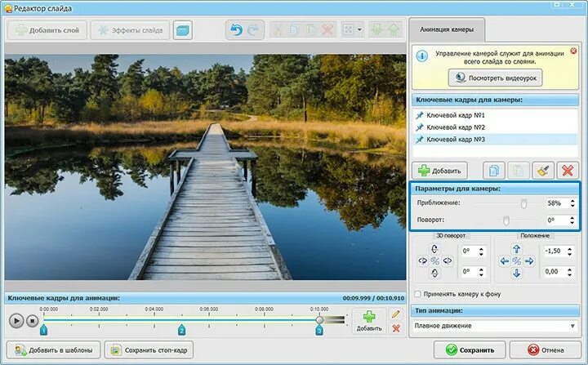Add camera keyframe with 'Добавить' button in panel
588x365 pixels.
tap(439, 171)
